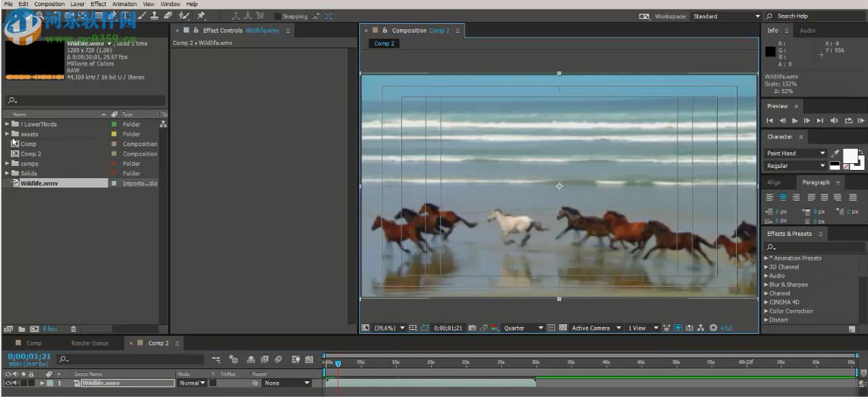This screenshot has width=868, height=397.
Task: Create a new folder in Project panel
Action: coord(22,329)
